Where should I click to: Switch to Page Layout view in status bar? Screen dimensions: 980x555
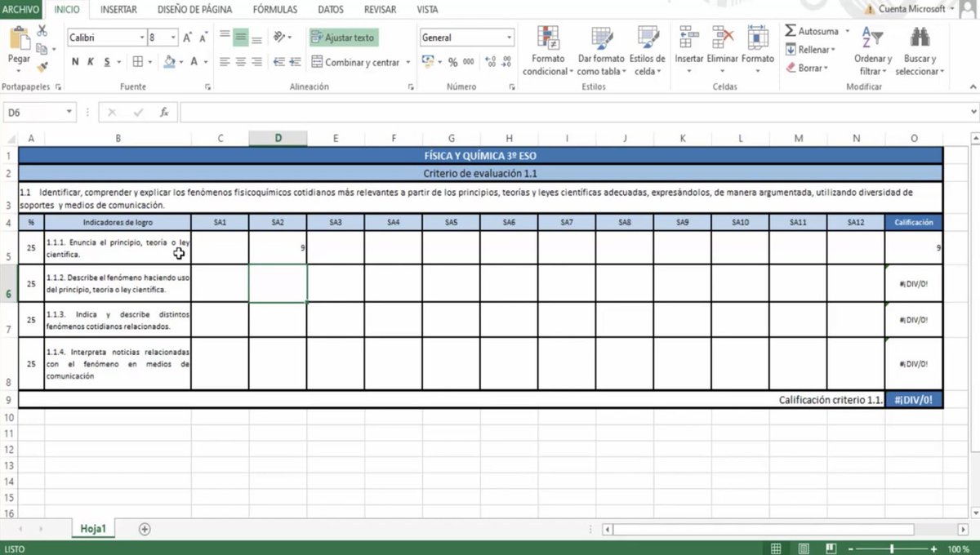pyautogui.click(x=804, y=548)
